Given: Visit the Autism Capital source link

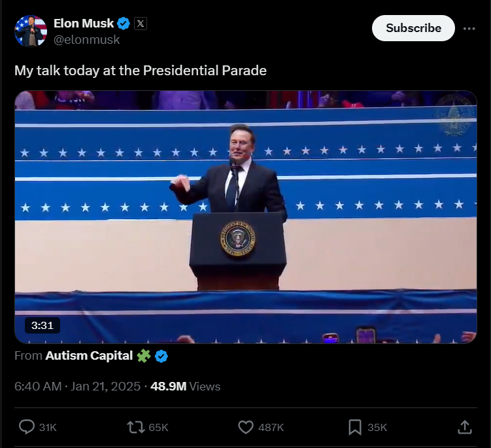Looking at the screenshot, I should [88, 356].
